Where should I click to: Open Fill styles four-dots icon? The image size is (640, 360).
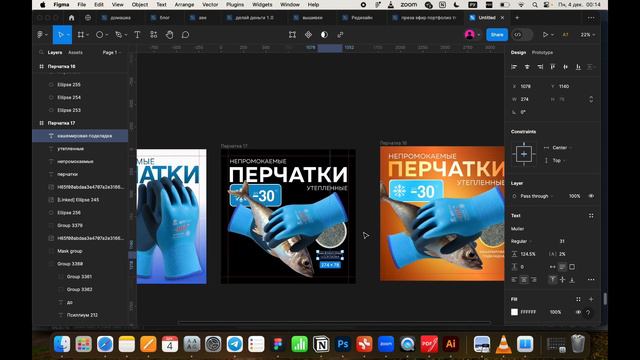coord(578,299)
